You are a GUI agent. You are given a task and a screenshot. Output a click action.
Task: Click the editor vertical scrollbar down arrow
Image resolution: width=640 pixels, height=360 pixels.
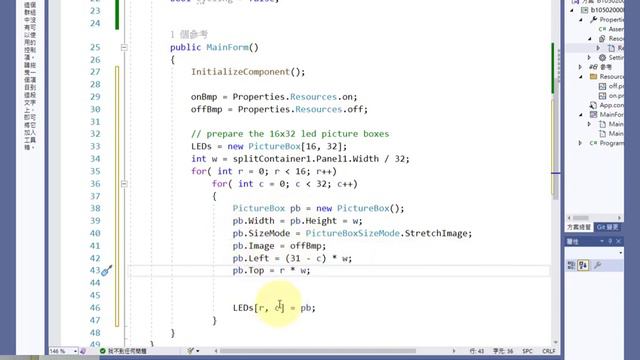tap(556, 342)
